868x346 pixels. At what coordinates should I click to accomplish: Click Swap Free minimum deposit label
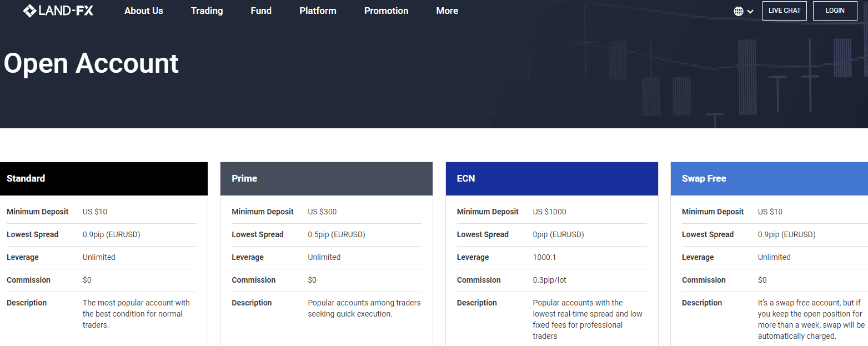pos(713,212)
